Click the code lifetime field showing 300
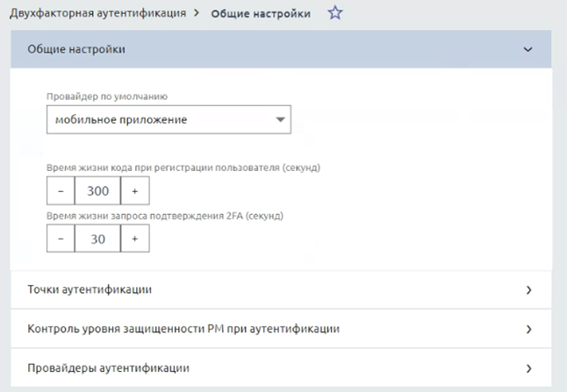Screen dimensions: 567x392 click(97, 191)
